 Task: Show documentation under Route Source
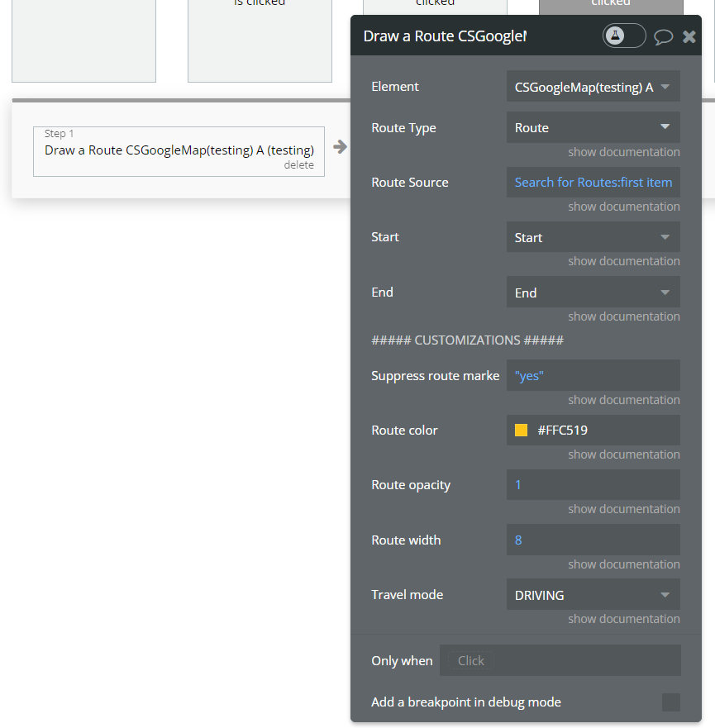pos(623,207)
